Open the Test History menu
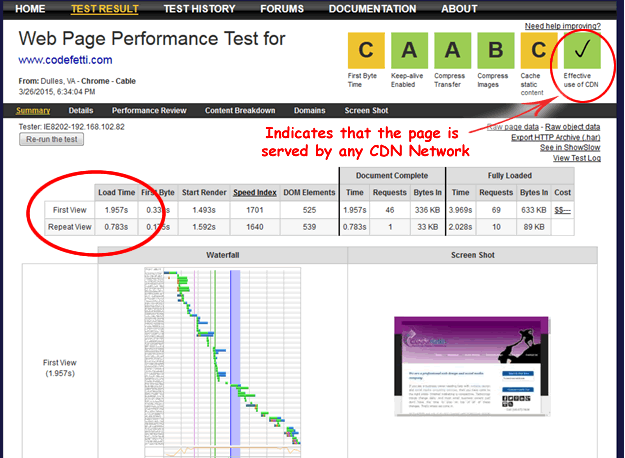625x458 pixels. (199, 9)
